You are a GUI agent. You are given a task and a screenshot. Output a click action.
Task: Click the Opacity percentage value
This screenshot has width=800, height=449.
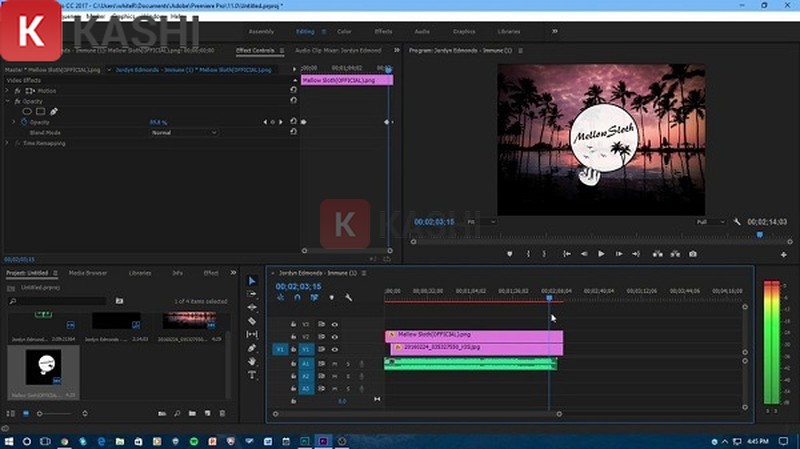click(158, 122)
